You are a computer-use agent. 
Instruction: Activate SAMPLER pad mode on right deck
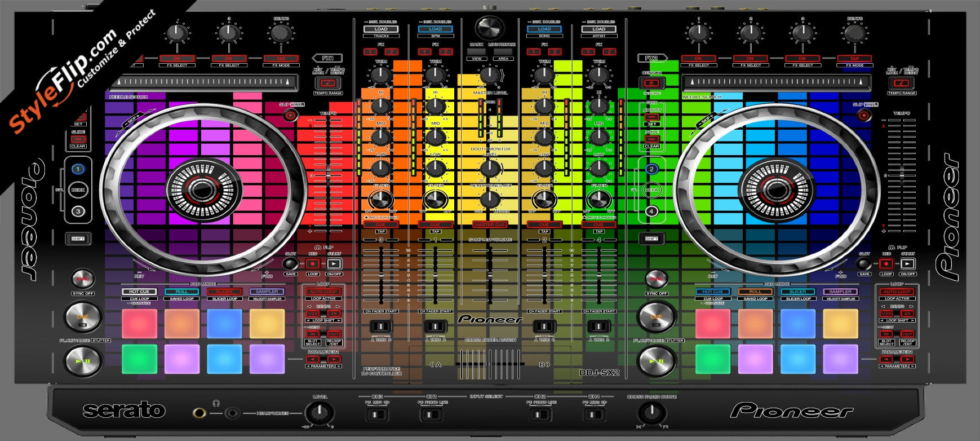(x=840, y=292)
